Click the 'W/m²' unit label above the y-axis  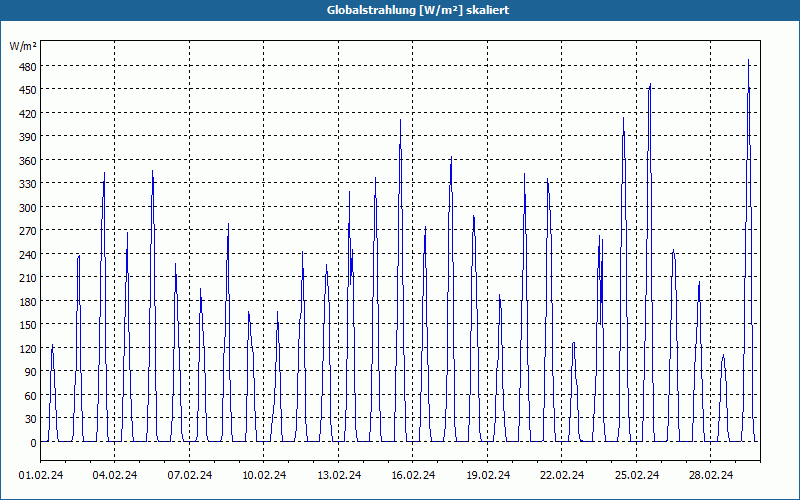[x=23, y=46]
